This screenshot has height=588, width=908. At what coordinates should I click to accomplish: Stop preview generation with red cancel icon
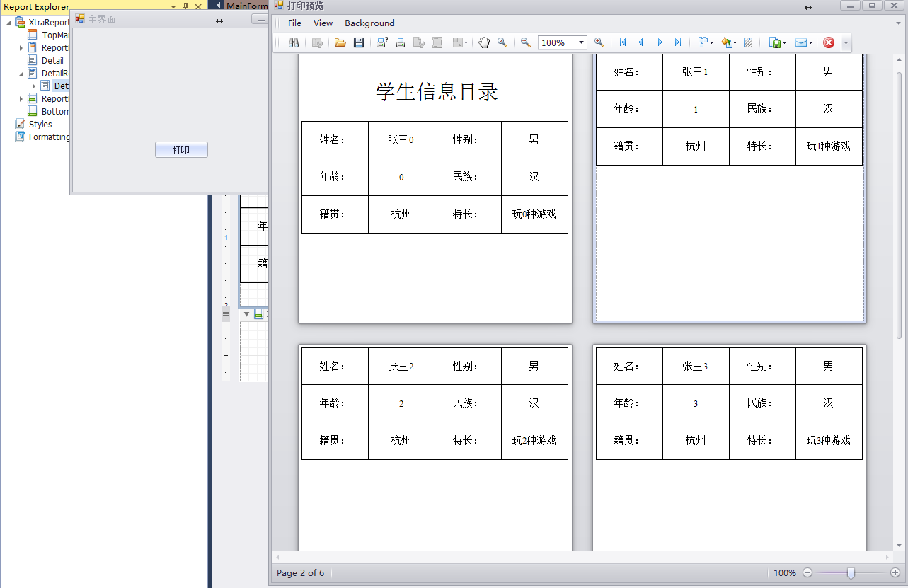828,42
